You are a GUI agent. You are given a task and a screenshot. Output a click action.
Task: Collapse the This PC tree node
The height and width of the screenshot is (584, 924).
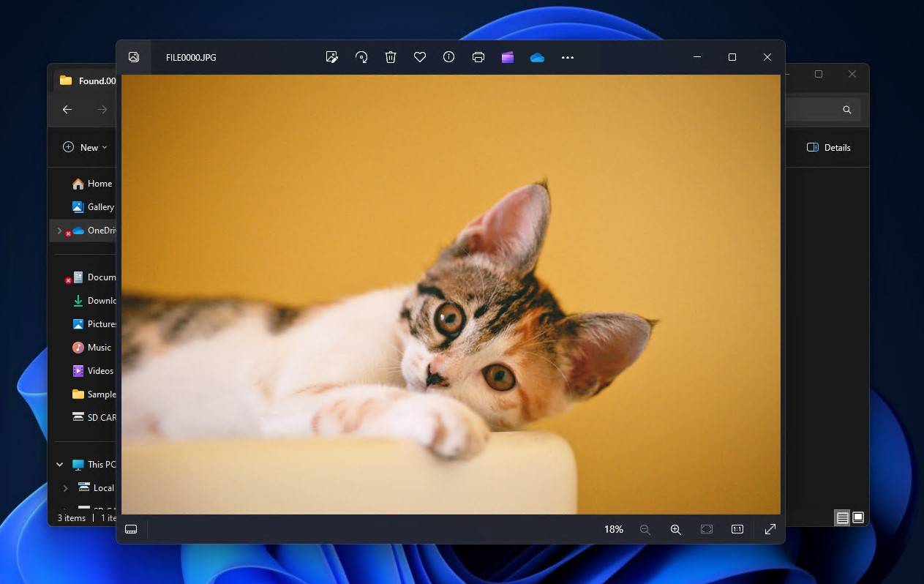coord(59,465)
